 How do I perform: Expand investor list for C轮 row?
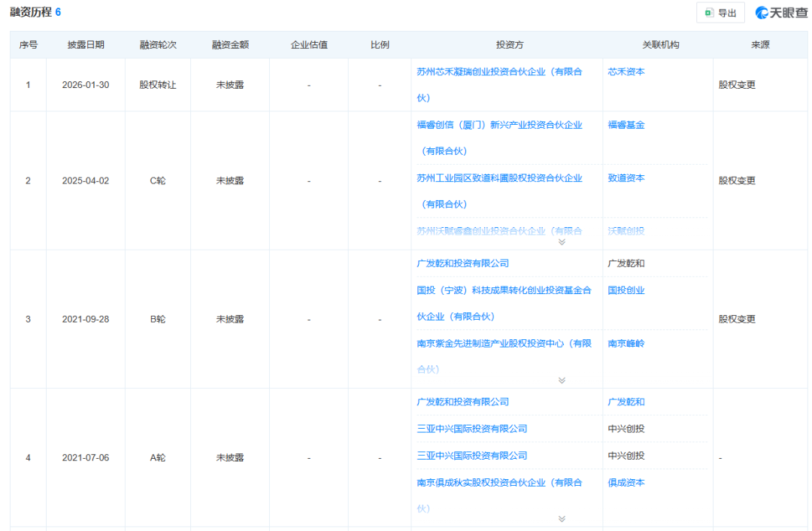pyautogui.click(x=562, y=242)
